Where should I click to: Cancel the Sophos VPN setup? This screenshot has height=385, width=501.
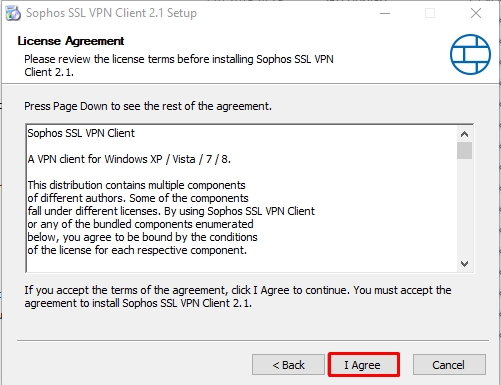[x=449, y=365]
